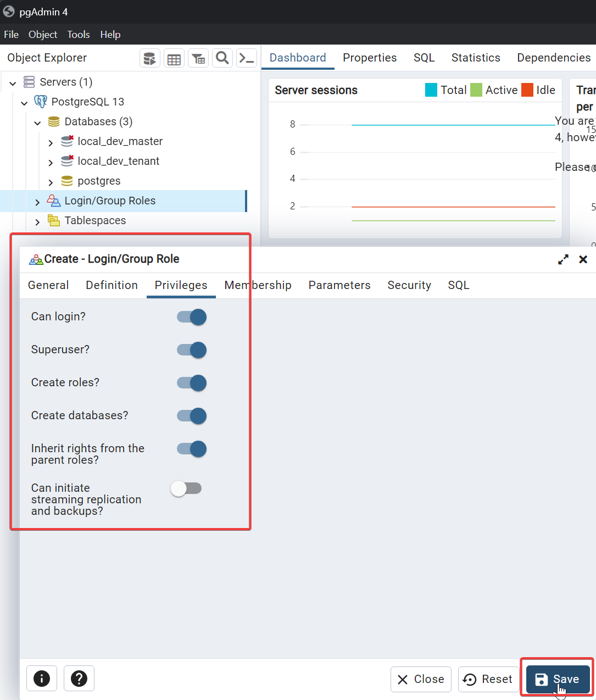Viewport: 596px width, 700px height.
Task: Expand the postgres database node
Action: (x=51, y=182)
